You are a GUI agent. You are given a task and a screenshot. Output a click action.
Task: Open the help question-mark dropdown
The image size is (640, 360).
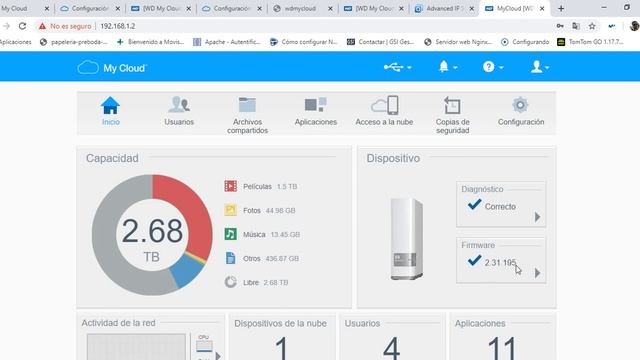(x=493, y=67)
